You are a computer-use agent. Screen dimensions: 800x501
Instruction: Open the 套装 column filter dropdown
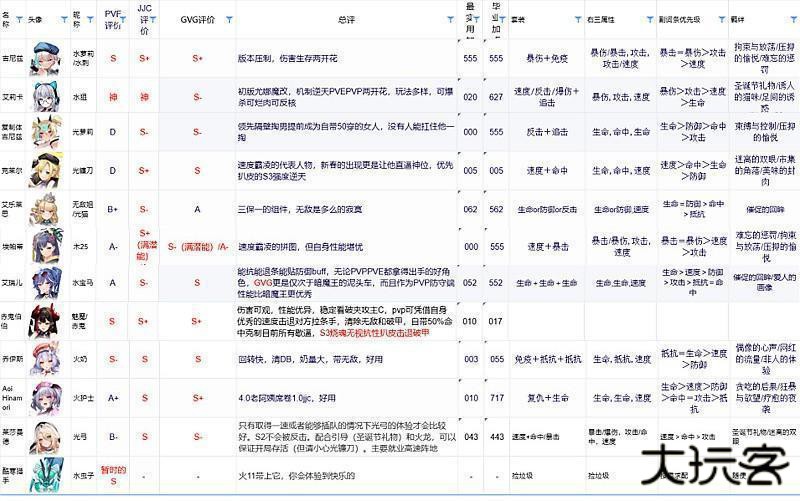[578, 20]
